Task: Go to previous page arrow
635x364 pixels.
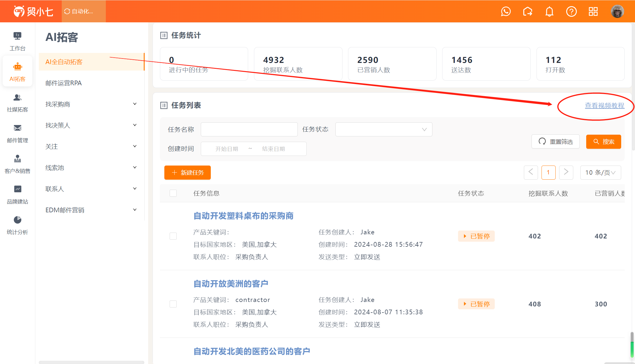Action: (x=531, y=172)
